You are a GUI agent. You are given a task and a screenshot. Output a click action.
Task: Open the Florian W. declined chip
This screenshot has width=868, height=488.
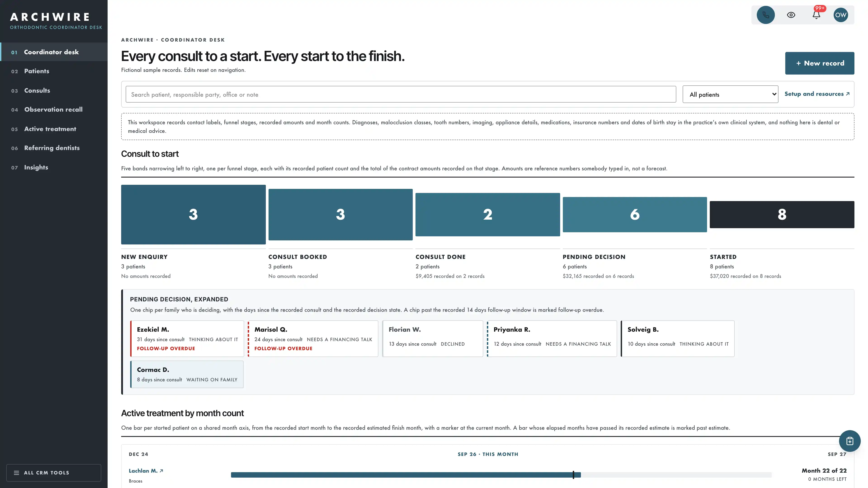pos(432,338)
